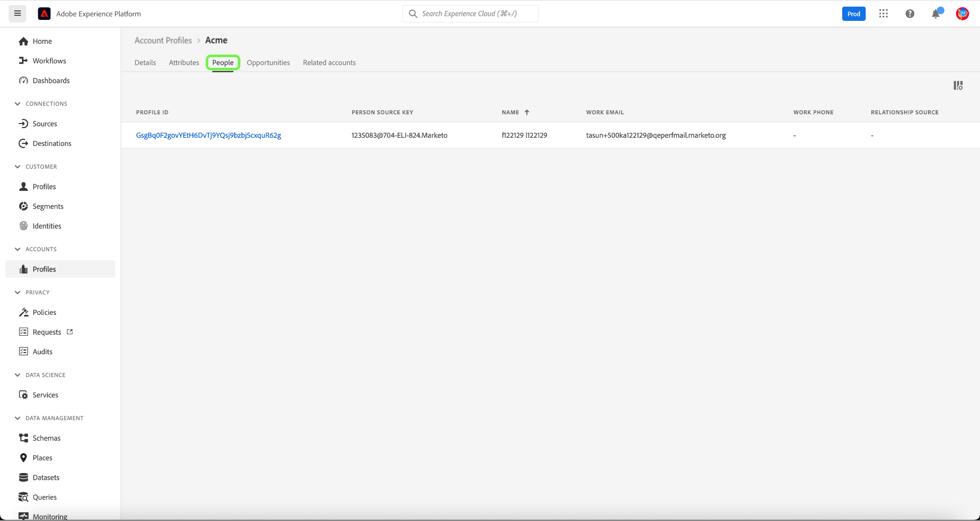Open Datasets page
The image size is (980, 521).
pos(46,478)
